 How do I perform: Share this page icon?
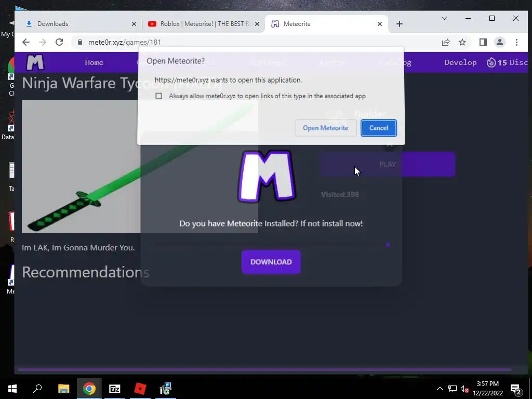click(x=446, y=42)
